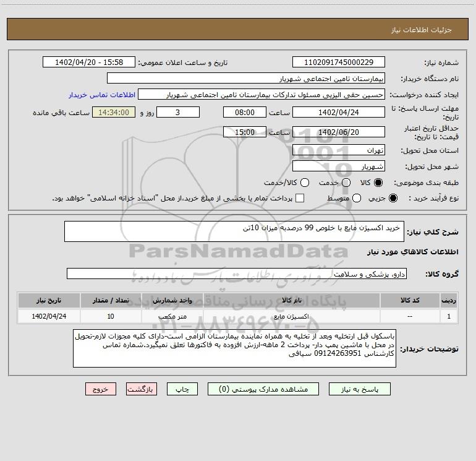This screenshot has width=476, height=461.
Task: Click the row number cell 1
Action: pyautogui.click(x=449, y=316)
